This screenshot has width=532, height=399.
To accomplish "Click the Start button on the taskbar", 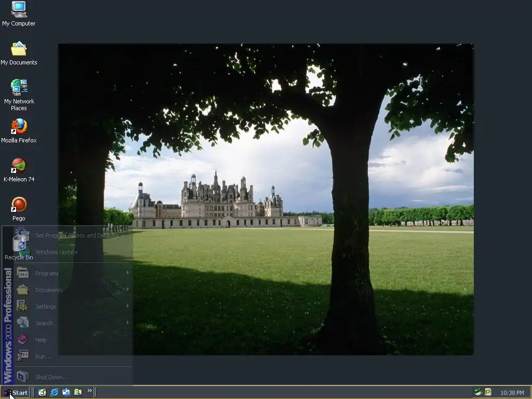I will [16, 393].
